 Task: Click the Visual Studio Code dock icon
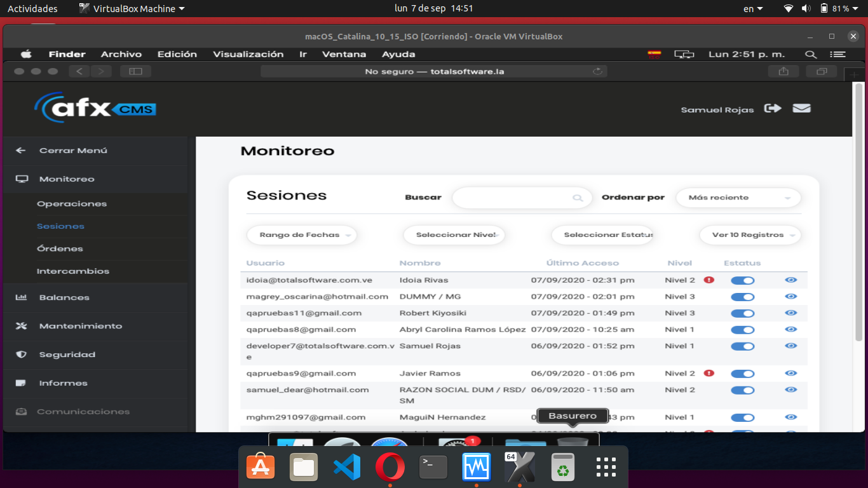coord(347,468)
